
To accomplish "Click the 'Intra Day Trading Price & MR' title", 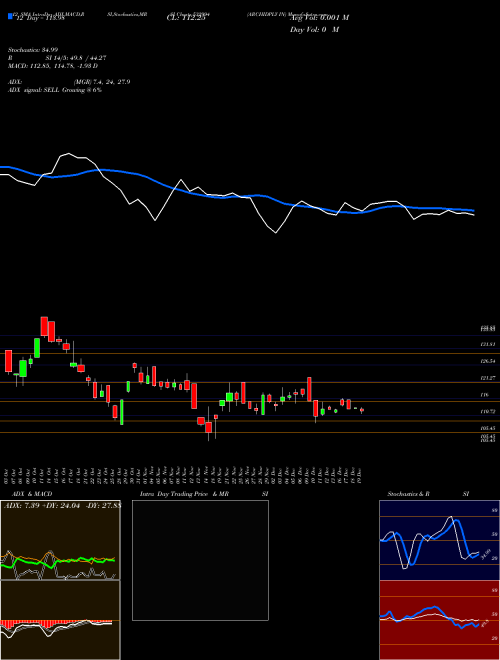I will pyautogui.click(x=184, y=494).
